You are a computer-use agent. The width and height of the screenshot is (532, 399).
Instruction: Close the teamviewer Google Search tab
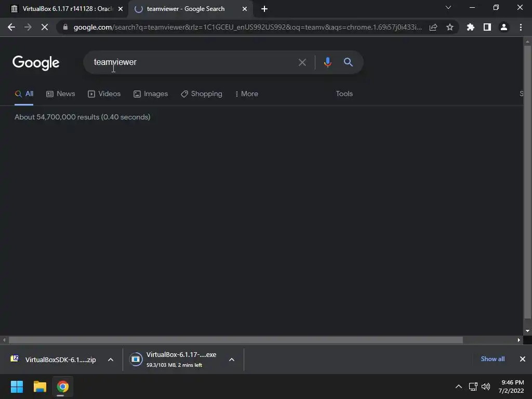[x=245, y=9]
